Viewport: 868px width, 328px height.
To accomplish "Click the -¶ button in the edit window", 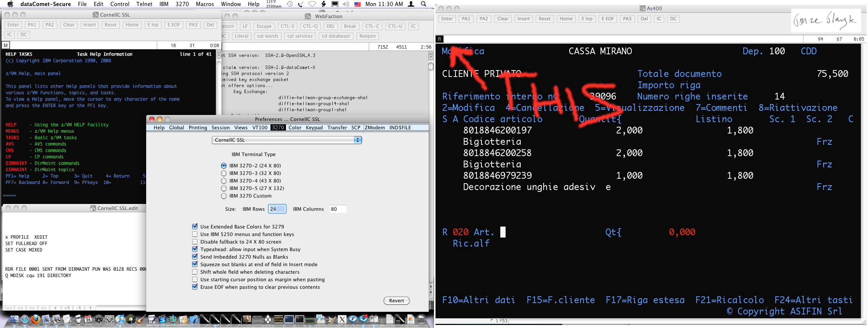I will point(79,308).
